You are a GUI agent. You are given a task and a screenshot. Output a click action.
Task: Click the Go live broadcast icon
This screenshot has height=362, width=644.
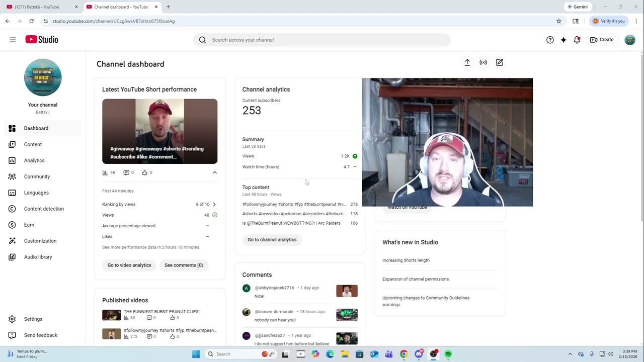[x=483, y=62]
